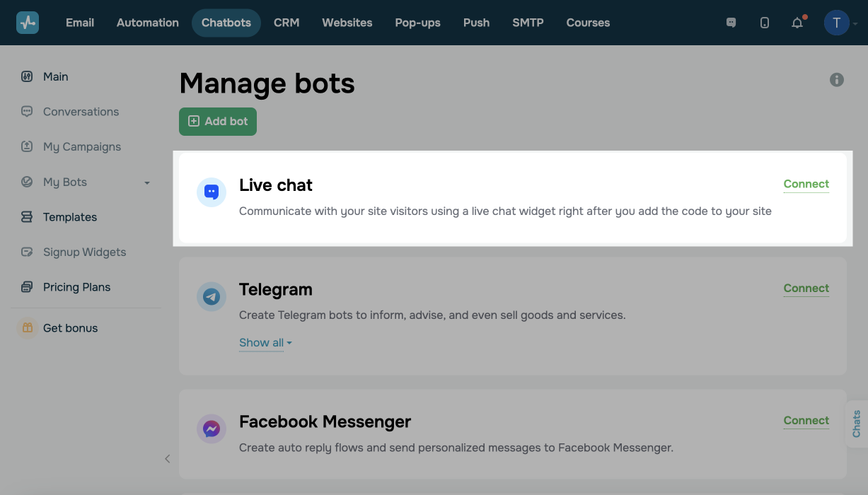Click the Telegram logo icon
The width and height of the screenshot is (868, 495).
(x=211, y=297)
